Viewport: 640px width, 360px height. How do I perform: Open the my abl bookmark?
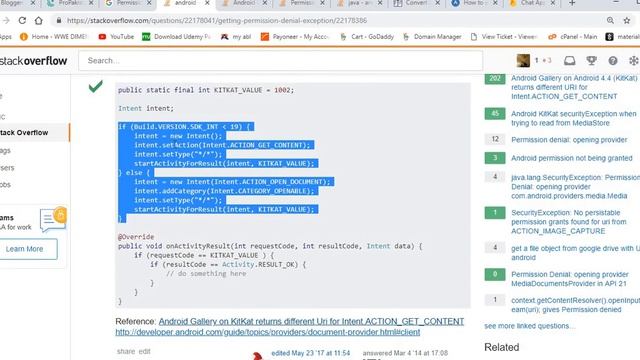click(x=236, y=37)
